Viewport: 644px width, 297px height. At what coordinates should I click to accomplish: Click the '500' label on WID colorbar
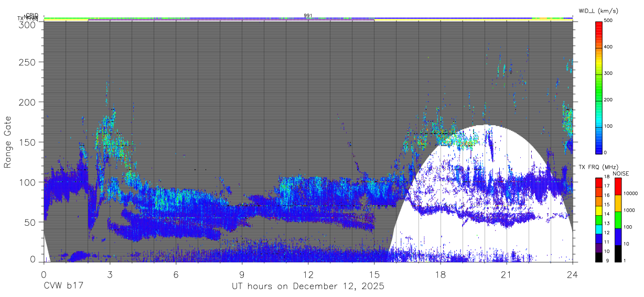pyautogui.click(x=608, y=21)
